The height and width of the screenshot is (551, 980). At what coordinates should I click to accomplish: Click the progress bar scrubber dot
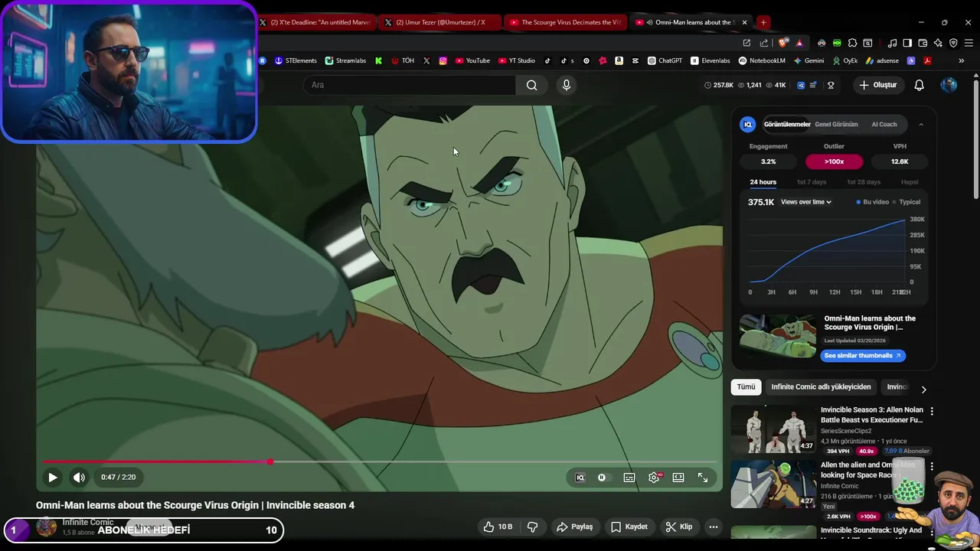(270, 462)
